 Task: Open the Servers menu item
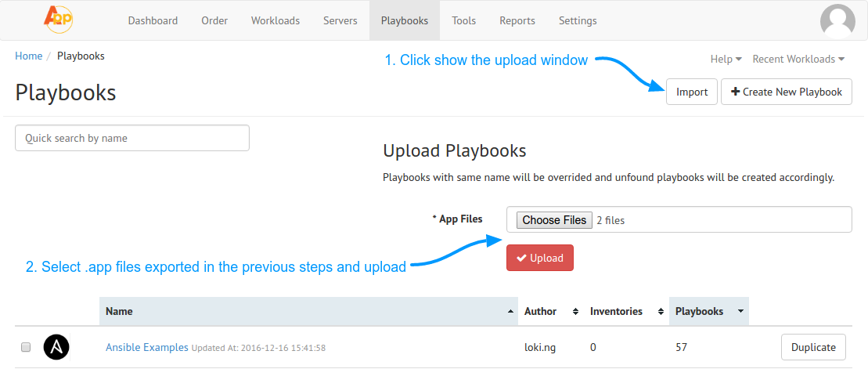[x=340, y=20]
